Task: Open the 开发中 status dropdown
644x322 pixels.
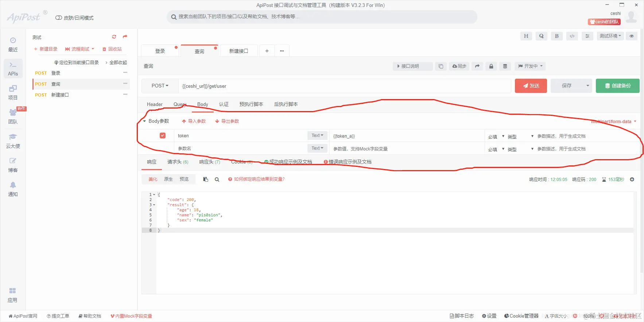Action: tap(531, 66)
